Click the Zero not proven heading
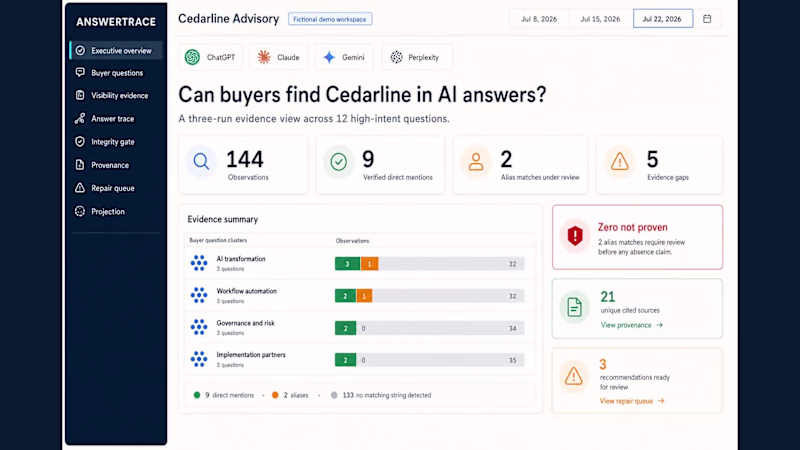 click(x=633, y=228)
